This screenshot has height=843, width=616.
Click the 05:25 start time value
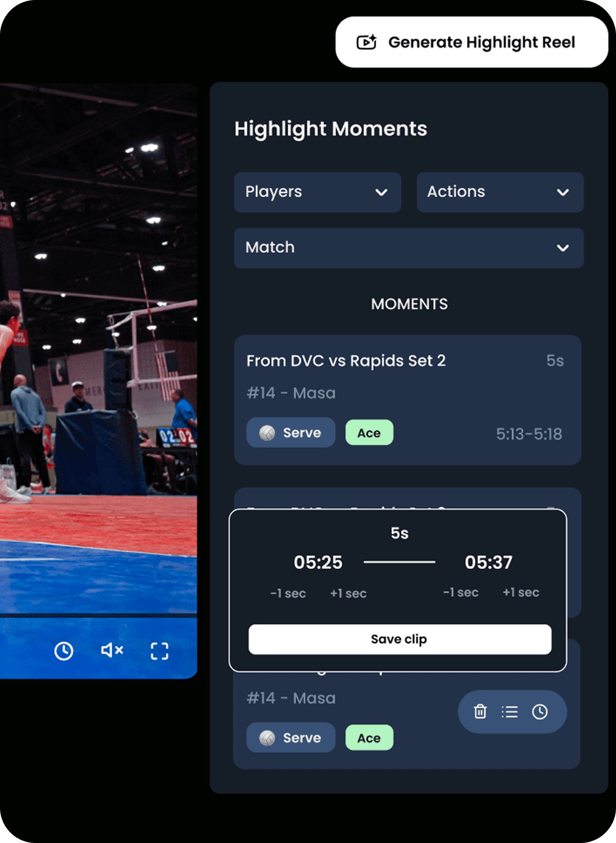tap(318, 562)
